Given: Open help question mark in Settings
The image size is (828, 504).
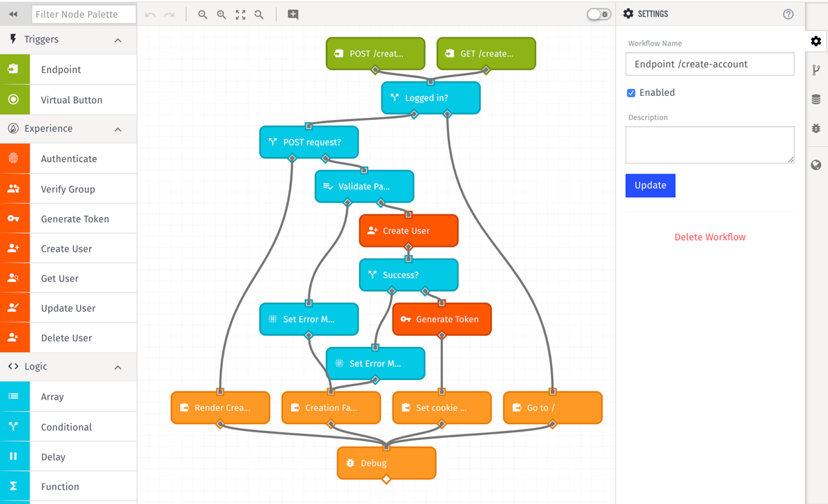Looking at the screenshot, I should click(788, 14).
